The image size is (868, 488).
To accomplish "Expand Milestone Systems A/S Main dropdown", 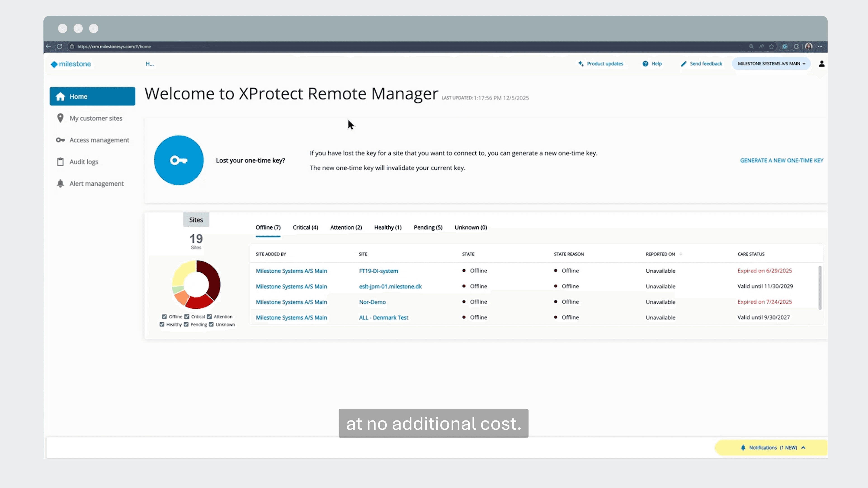I will pos(771,64).
